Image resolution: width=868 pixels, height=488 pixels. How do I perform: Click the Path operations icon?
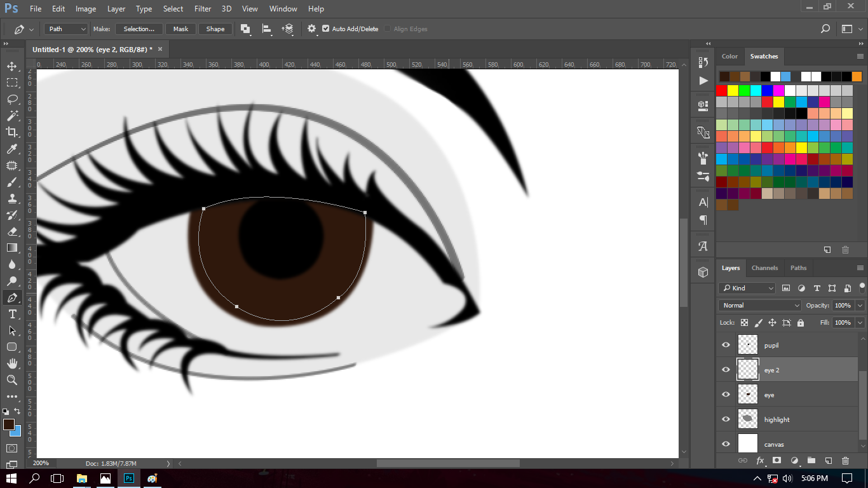245,29
